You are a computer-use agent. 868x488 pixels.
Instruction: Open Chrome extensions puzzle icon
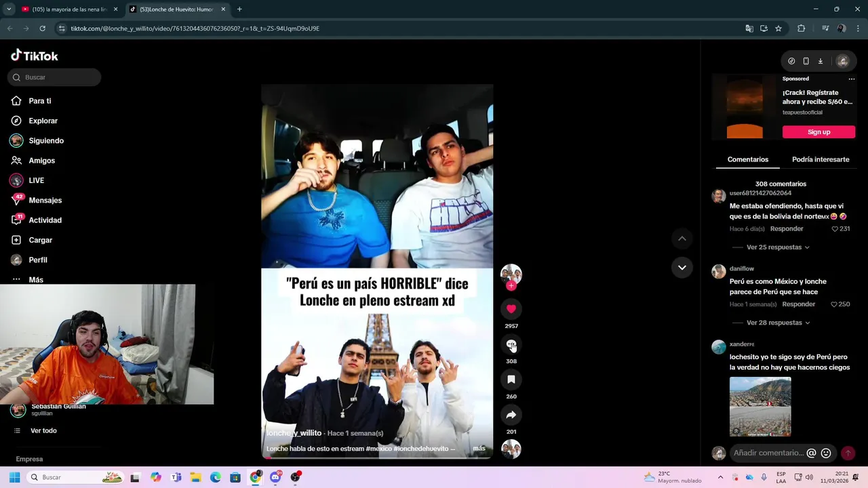[802, 28]
